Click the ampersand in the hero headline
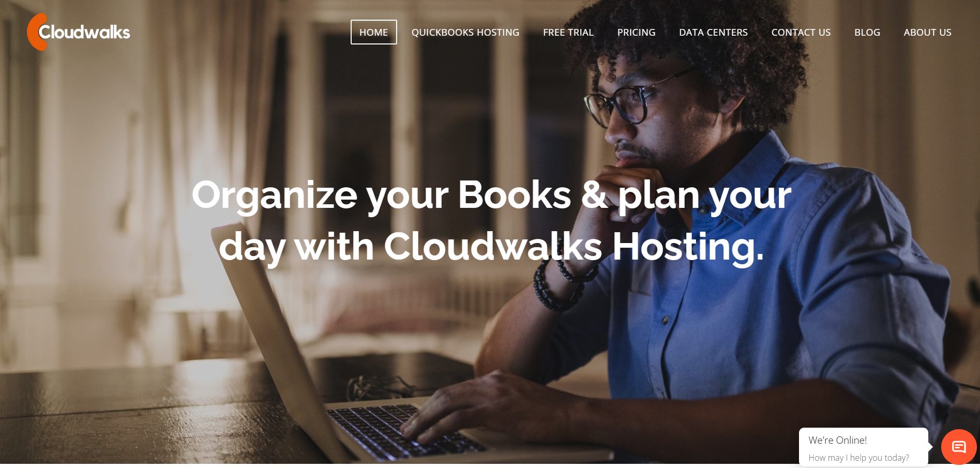This screenshot has height=468, width=980. [594, 195]
